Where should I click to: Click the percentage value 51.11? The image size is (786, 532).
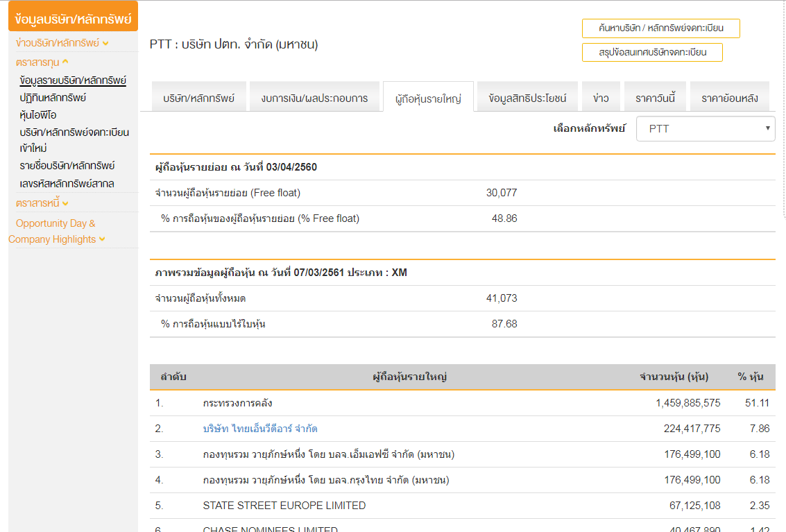[x=757, y=403]
